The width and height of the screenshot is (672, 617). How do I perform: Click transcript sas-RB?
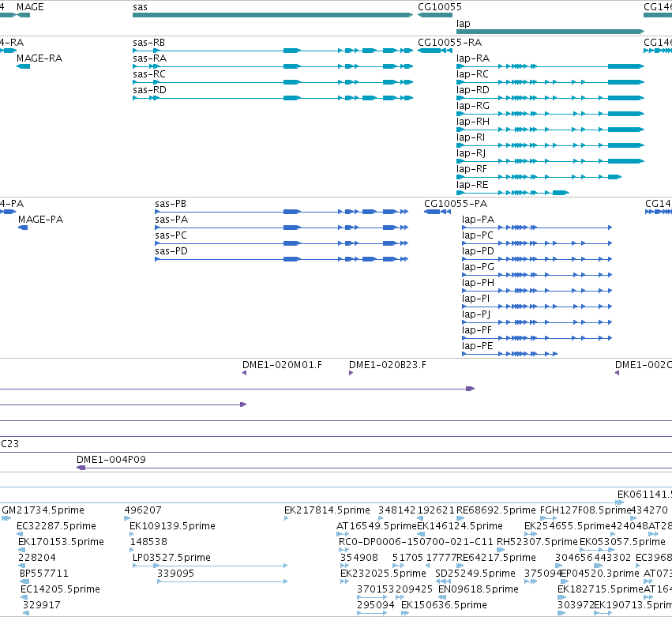(272, 51)
